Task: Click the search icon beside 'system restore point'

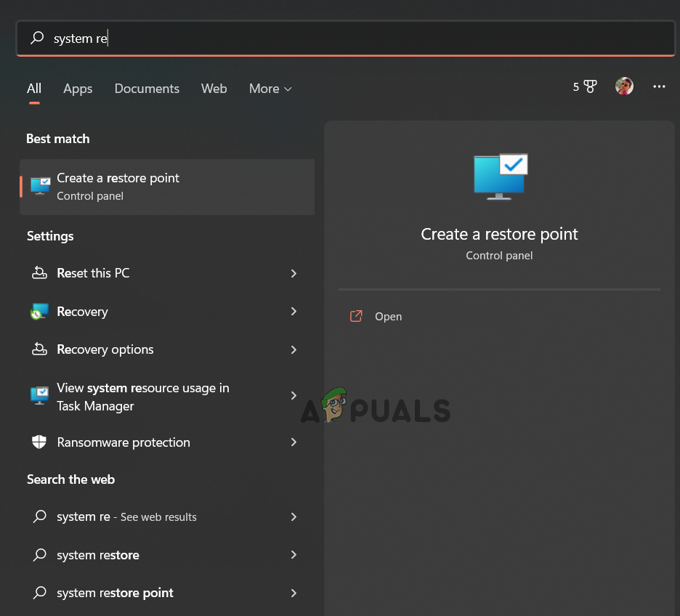Action: pos(40,593)
